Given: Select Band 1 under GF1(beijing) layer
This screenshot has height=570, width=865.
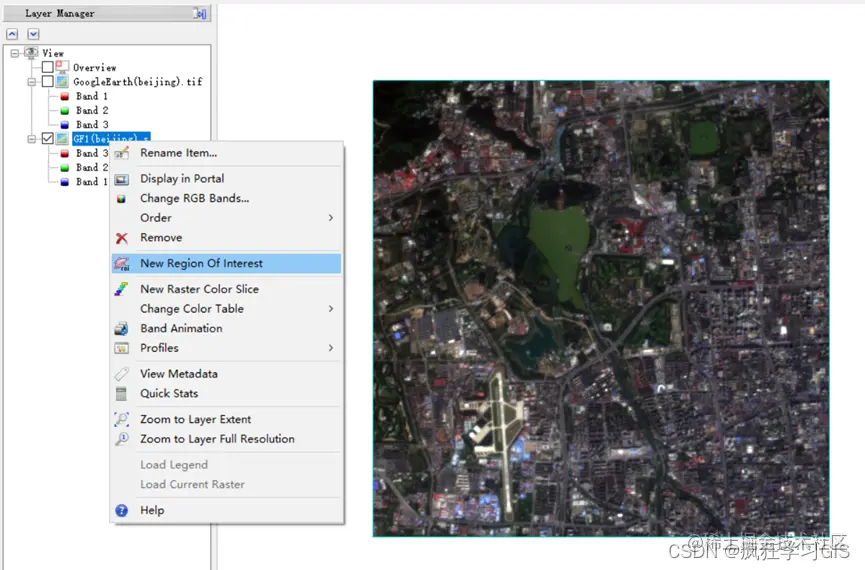Looking at the screenshot, I should click(92, 182).
